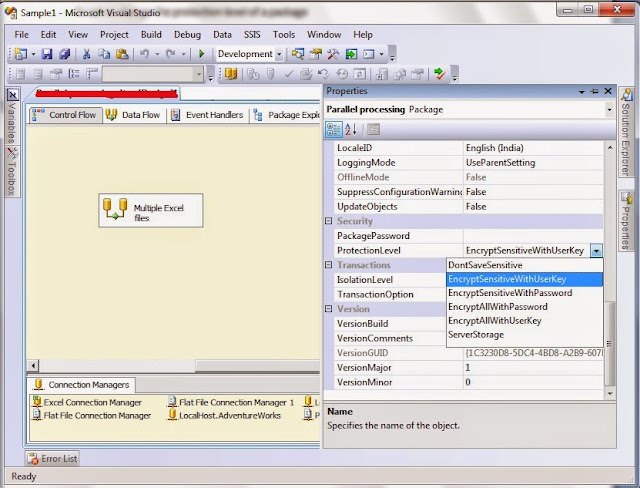
Task: Open the Redo history dropdown arrow
Action: pos(184,54)
